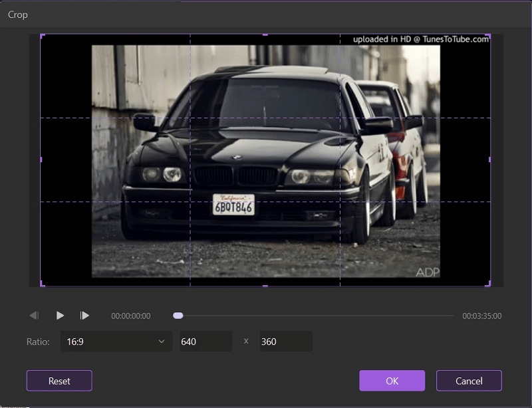This screenshot has width=532, height=408.
Task: Select the bottom-right crop corner handle
Action: (x=488, y=284)
